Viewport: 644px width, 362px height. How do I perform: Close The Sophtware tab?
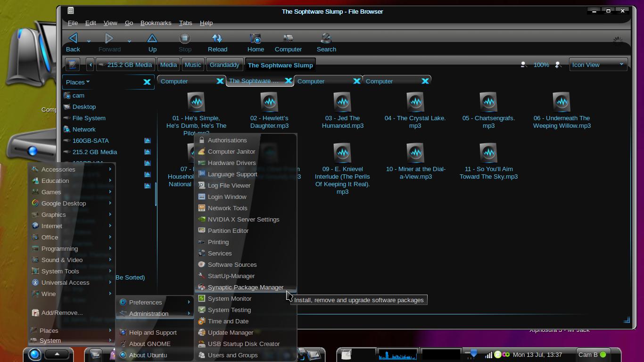coord(288,81)
